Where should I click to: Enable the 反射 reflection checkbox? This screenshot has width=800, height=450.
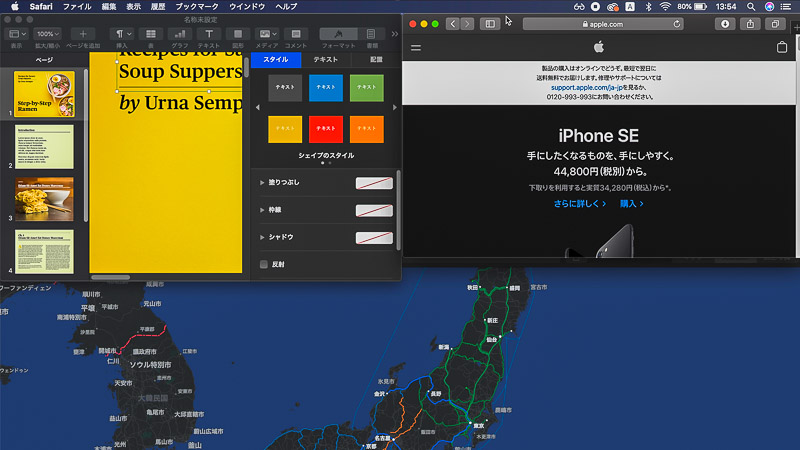point(264,264)
